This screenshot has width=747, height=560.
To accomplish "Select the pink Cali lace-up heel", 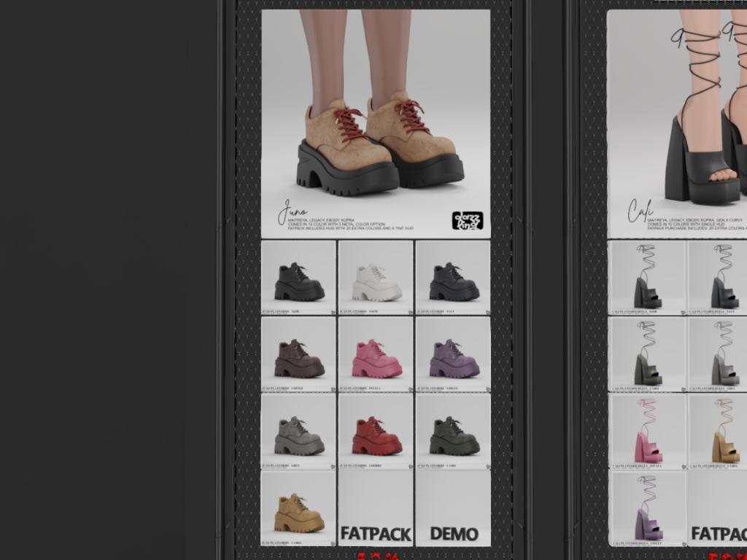I will (x=646, y=431).
